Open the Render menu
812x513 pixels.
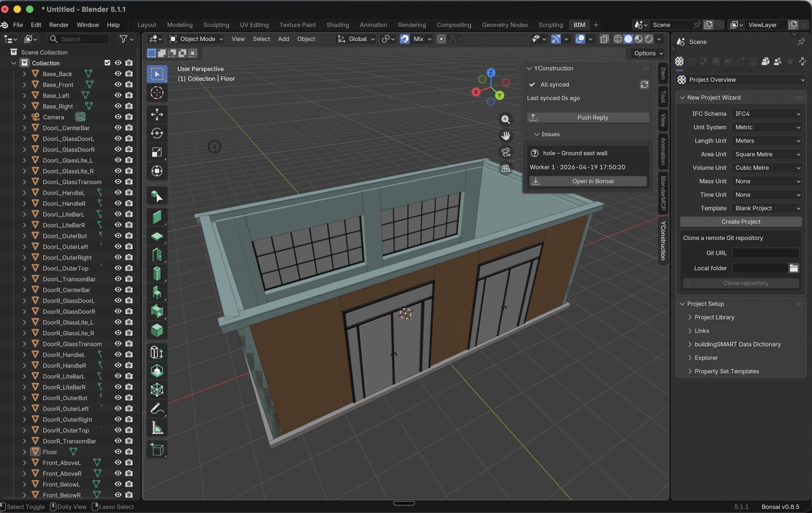click(x=59, y=25)
